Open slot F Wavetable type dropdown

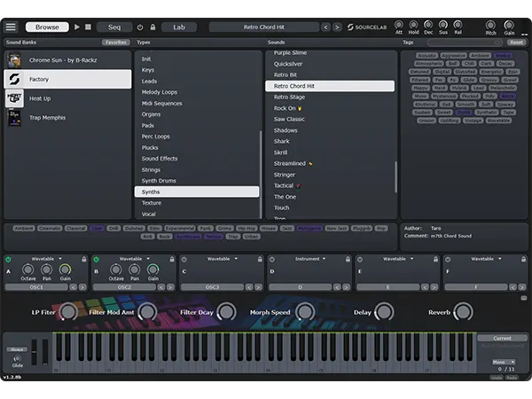[x=486, y=259]
